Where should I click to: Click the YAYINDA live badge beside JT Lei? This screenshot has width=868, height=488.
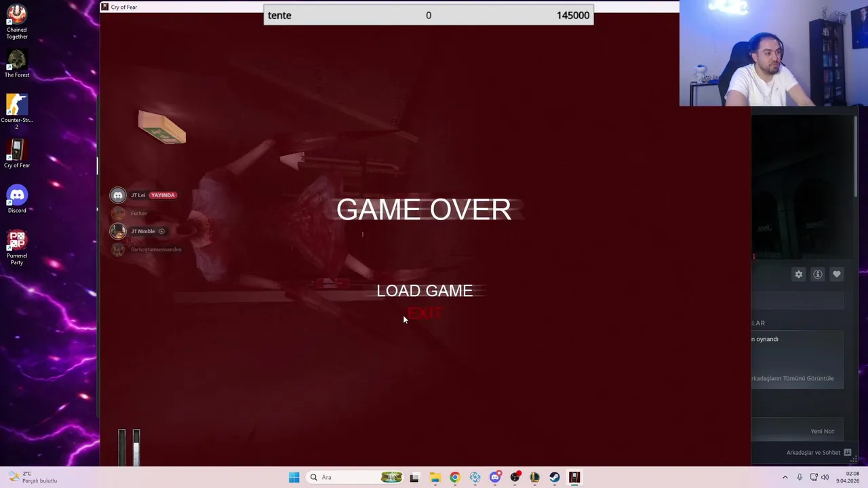[163, 195]
